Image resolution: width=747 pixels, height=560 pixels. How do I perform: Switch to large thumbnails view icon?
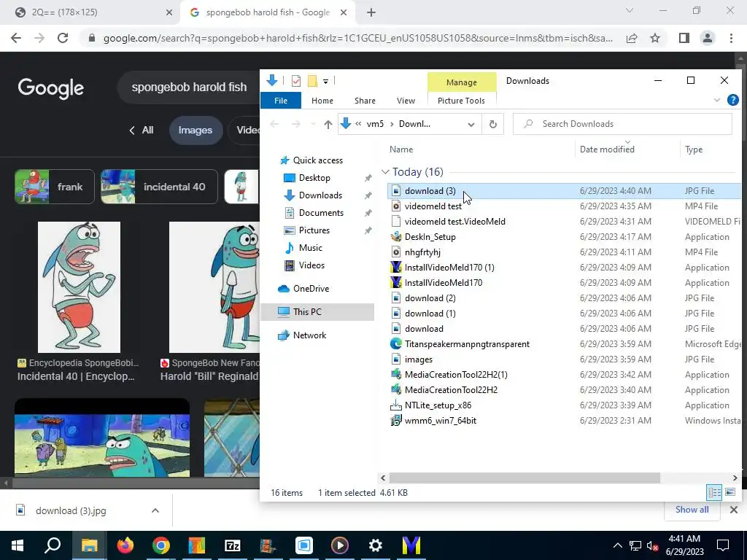[729, 492]
